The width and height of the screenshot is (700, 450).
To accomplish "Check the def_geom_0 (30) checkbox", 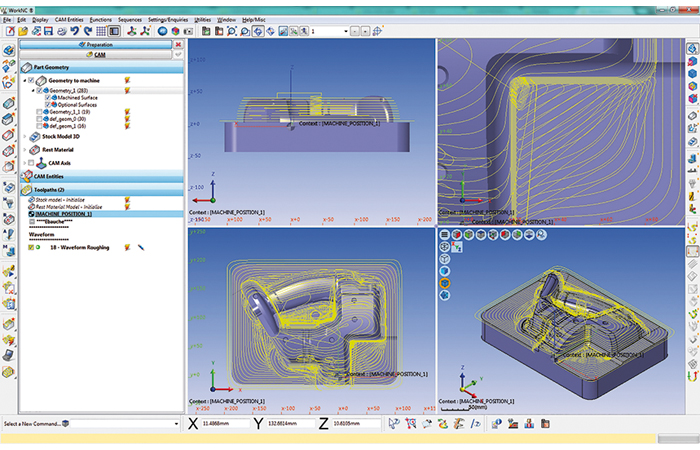I will point(39,119).
